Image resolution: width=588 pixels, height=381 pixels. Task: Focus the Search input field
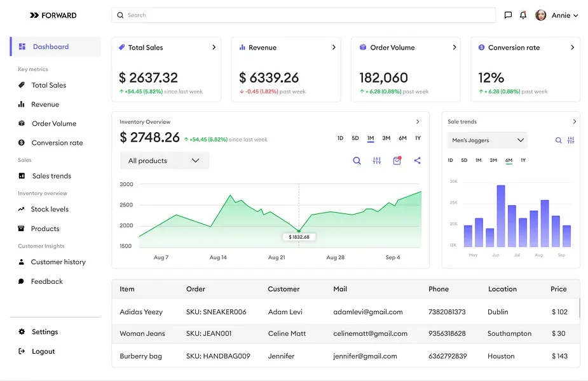point(303,15)
